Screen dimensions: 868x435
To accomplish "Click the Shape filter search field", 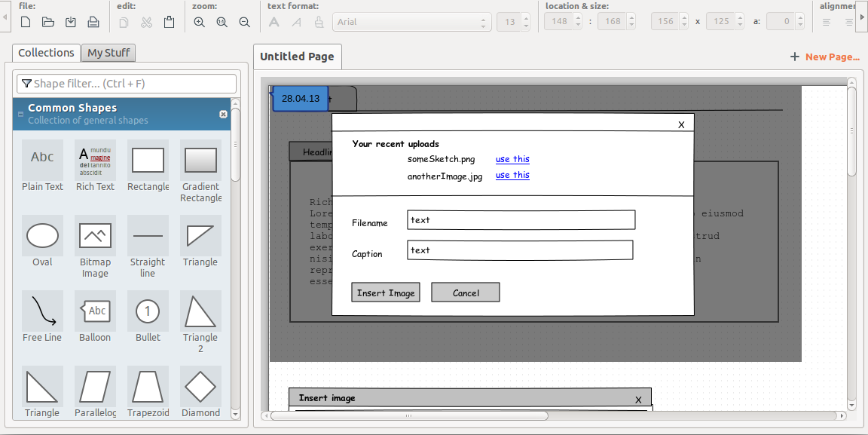I will [x=127, y=84].
